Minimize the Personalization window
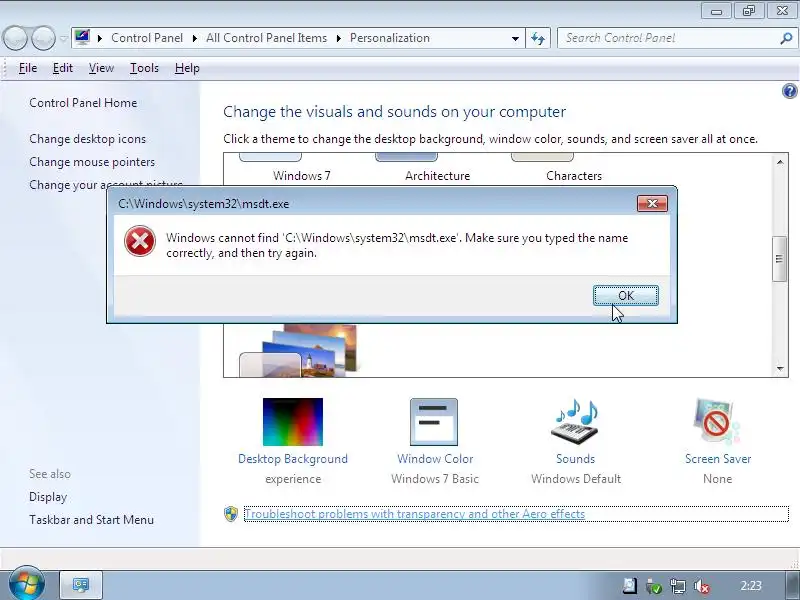 coord(716,11)
